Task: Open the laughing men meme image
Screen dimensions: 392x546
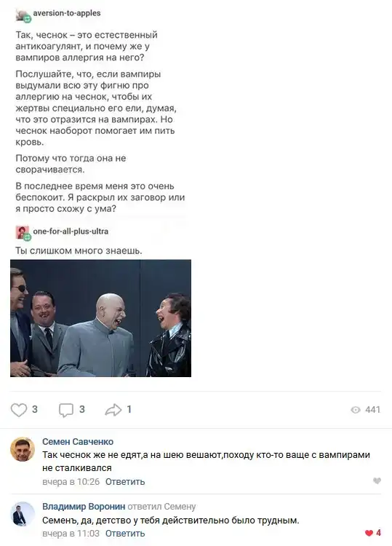Action: (100, 318)
